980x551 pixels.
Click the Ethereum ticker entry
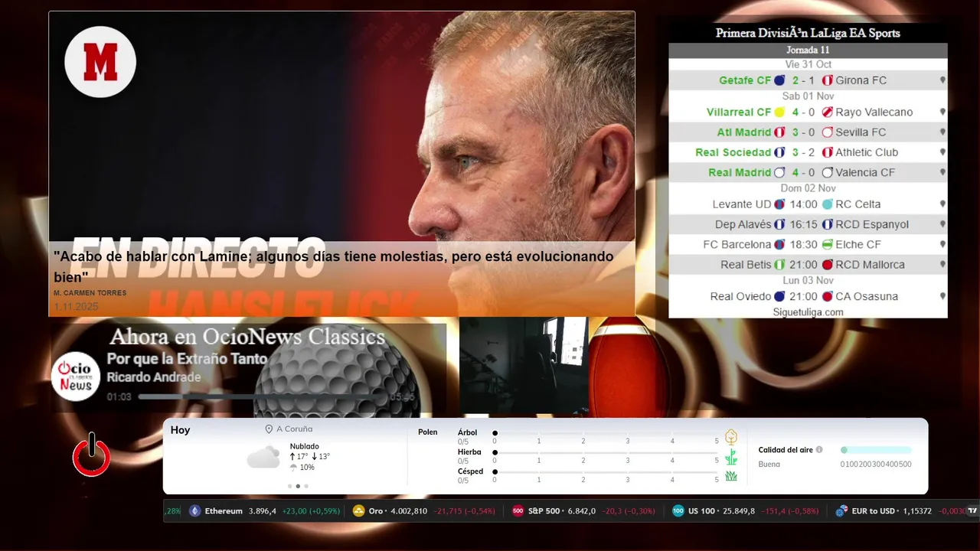coord(264,511)
